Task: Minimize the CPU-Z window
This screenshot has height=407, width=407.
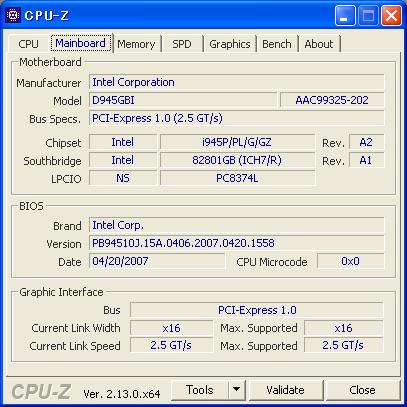Action: click(x=345, y=16)
